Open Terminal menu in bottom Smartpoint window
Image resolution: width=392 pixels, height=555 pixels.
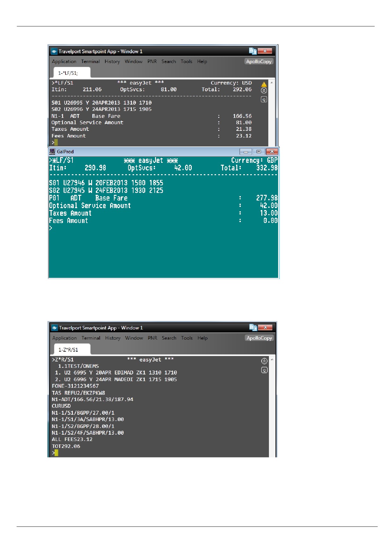point(91,338)
